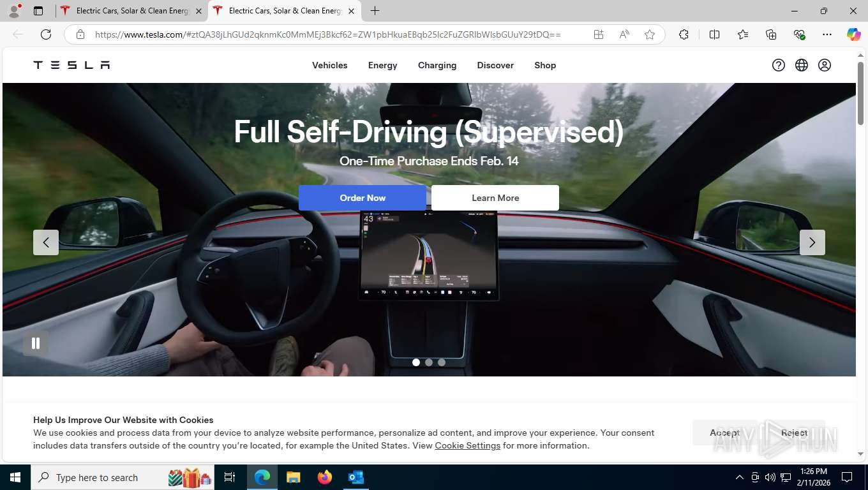Open the Charging menu
This screenshot has width=868, height=490.
tap(437, 65)
